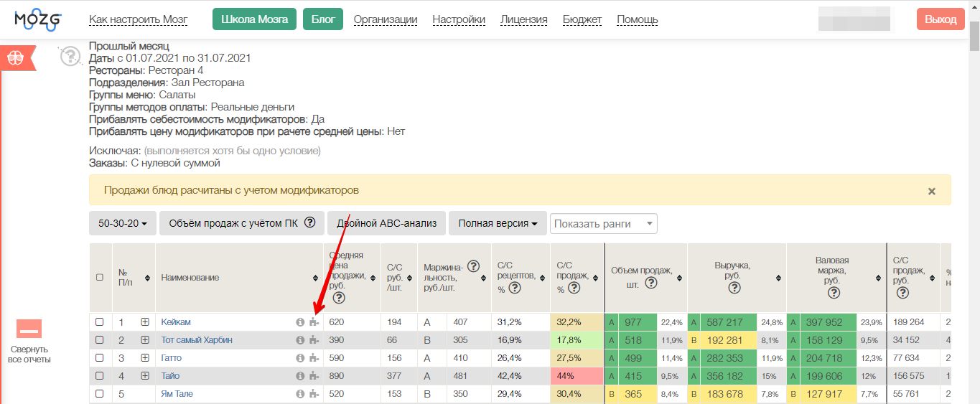Toggle the select-all checkbox in the table header
The image size is (980, 404).
(100, 278)
